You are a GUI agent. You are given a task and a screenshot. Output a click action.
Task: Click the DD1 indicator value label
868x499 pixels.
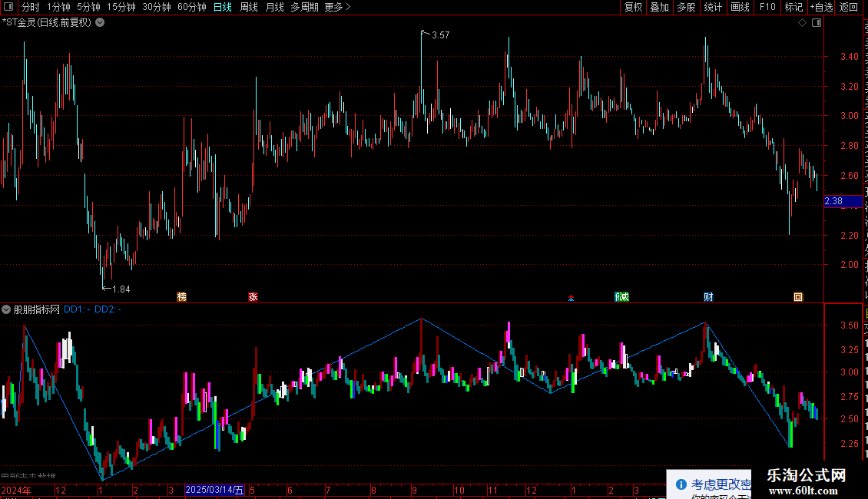(x=77, y=309)
